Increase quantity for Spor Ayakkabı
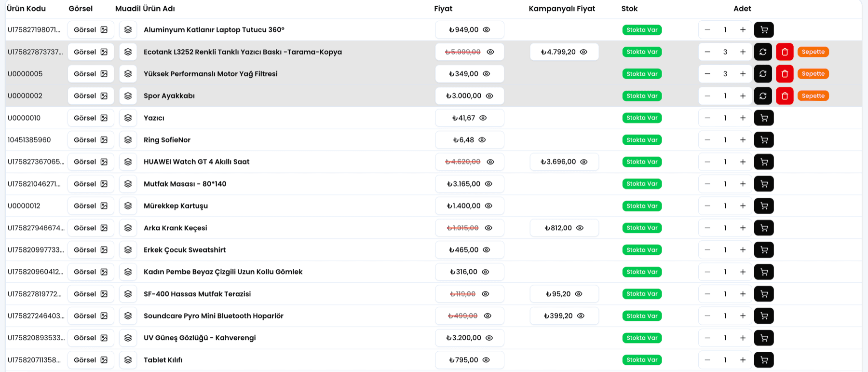 tap(743, 96)
